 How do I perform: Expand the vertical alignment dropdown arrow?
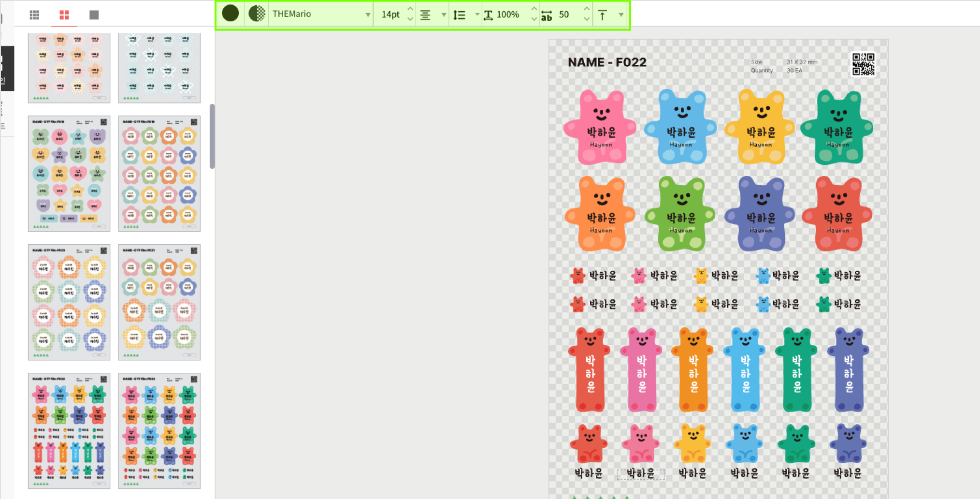[621, 15]
